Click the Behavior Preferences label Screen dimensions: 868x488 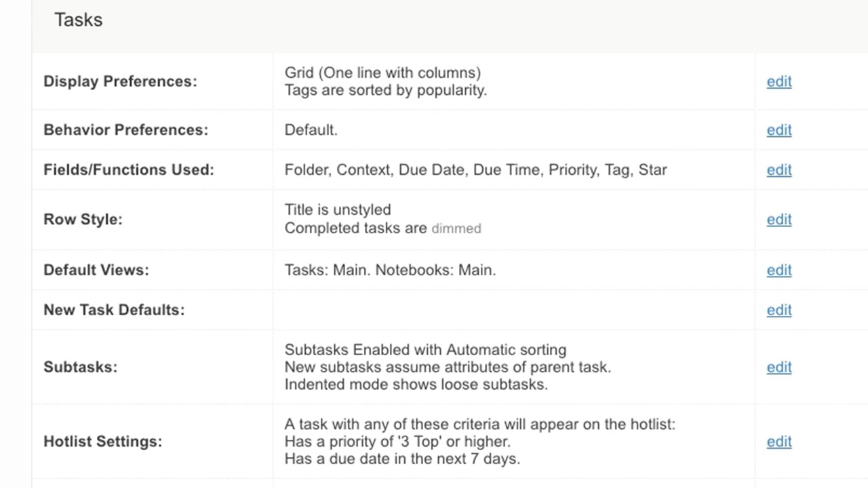point(125,130)
